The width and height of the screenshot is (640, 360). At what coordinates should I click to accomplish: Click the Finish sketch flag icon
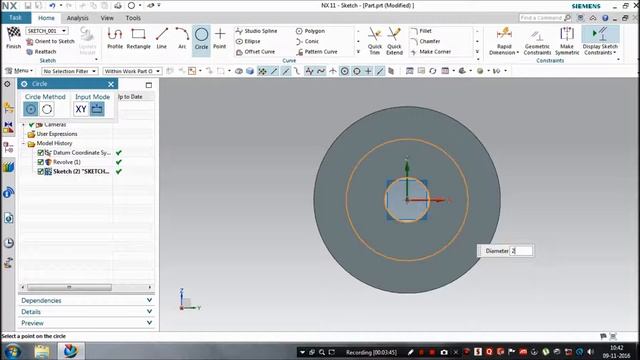(13, 34)
